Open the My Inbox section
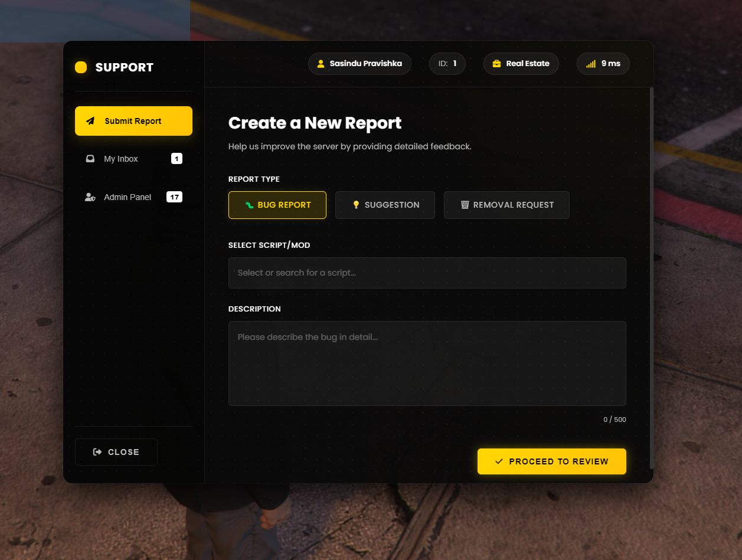742x560 pixels. [133, 159]
